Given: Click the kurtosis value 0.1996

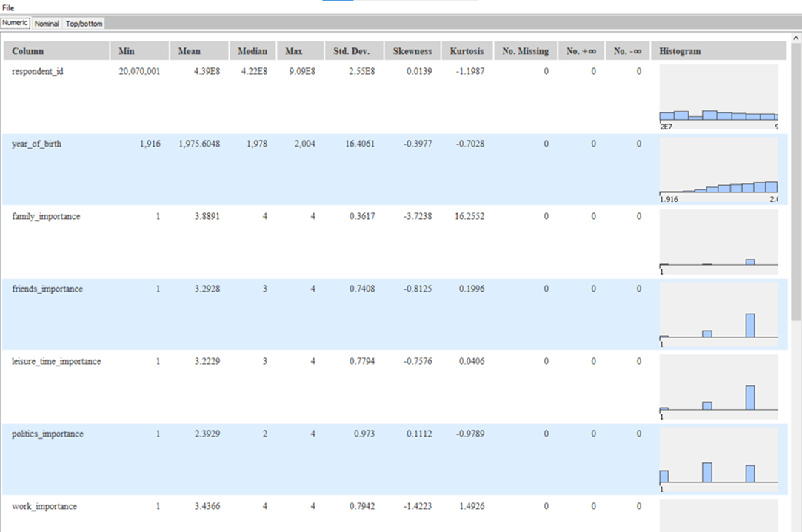Looking at the screenshot, I should [x=472, y=289].
